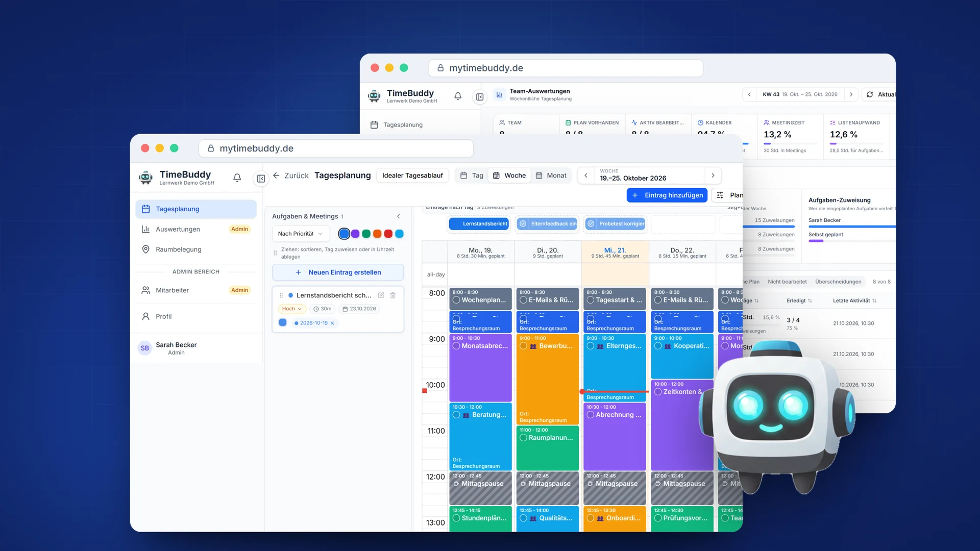This screenshot has height=551, width=980.
Task: Check the Zeitkonten task circle on Thursday
Action: [658, 392]
